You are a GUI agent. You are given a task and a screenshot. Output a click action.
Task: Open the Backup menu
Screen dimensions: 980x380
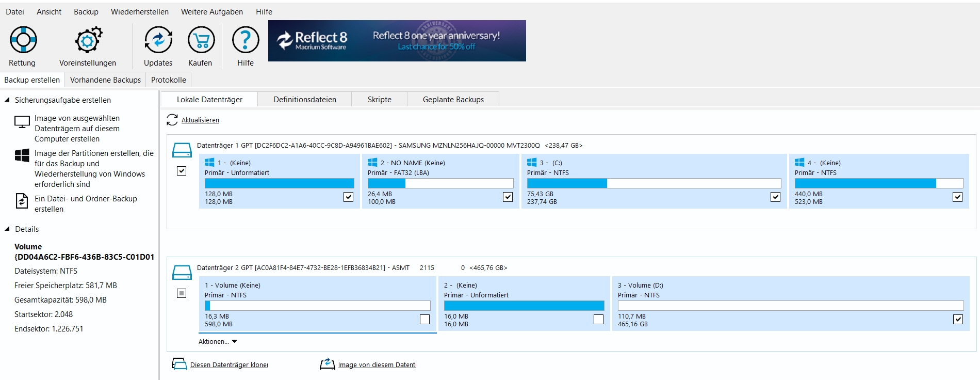pyautogui.click(x=86, y=11)
